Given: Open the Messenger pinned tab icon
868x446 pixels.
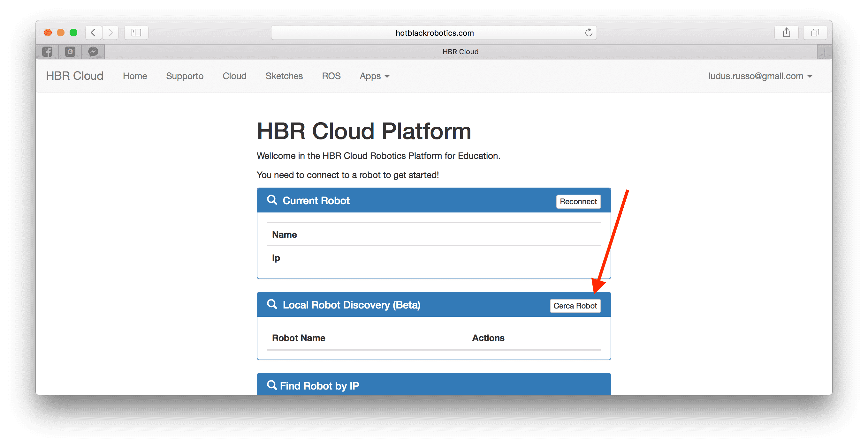Looking at the screenshot, I should pos(93,51).
